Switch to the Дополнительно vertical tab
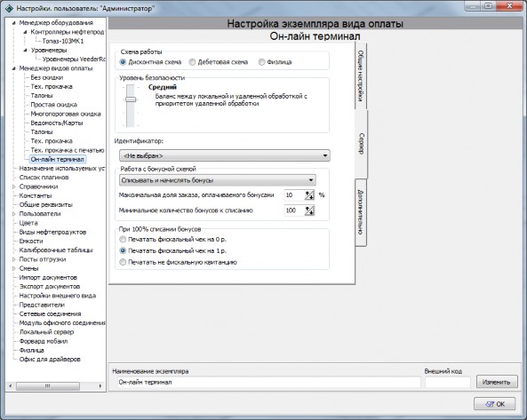The image size is (527, 420). (361, 212)
